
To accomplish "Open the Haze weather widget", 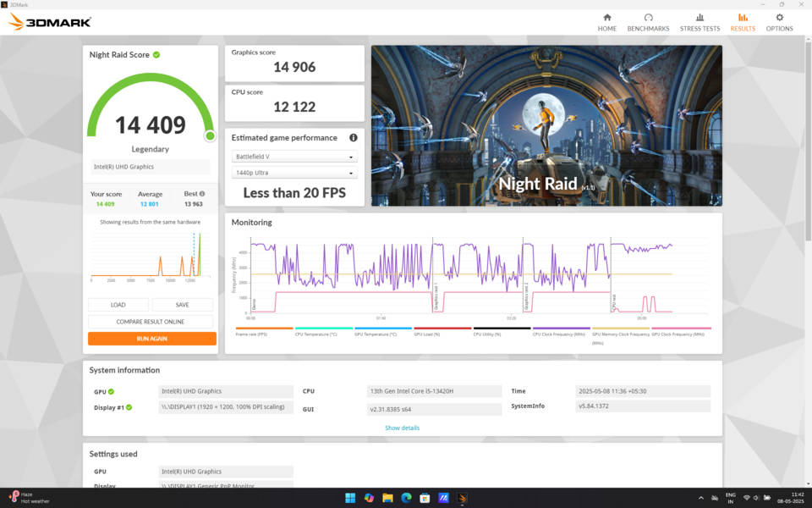I will pyautogui.click(x=30, y=498).
